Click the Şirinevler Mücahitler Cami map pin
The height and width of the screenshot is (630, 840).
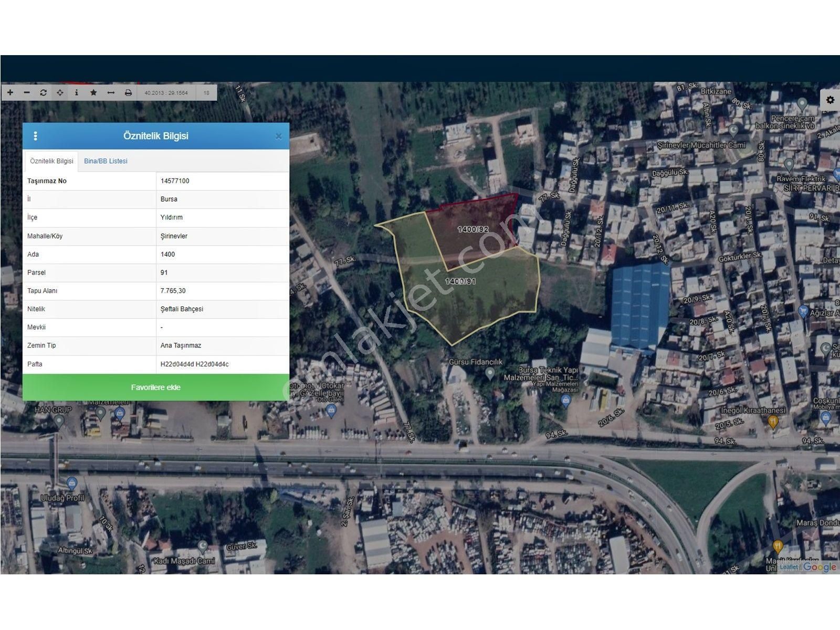(x=733, y=130)
